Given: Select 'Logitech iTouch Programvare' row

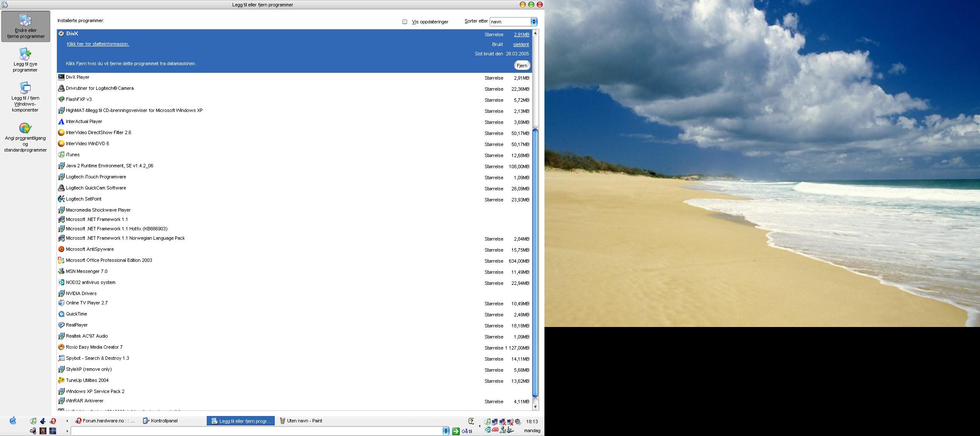Looking at the screenshot, I should coord(294,177).
